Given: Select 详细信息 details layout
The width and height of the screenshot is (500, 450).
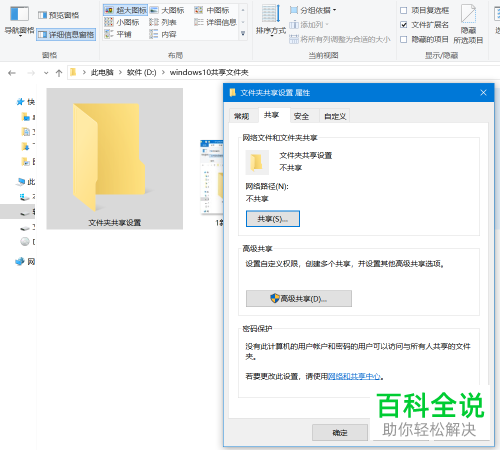Looking at the screenshot, I should 215,22.
